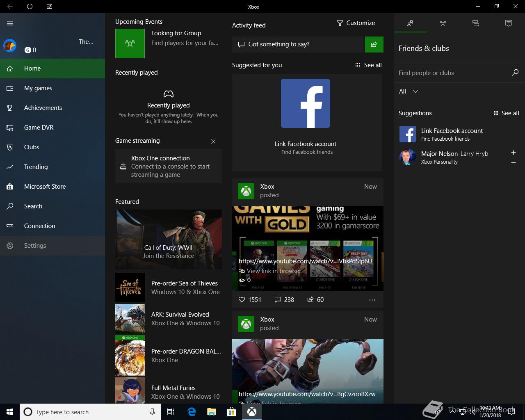Open the BgCvzooBXzw YouTube URL link

coord(307,394)
